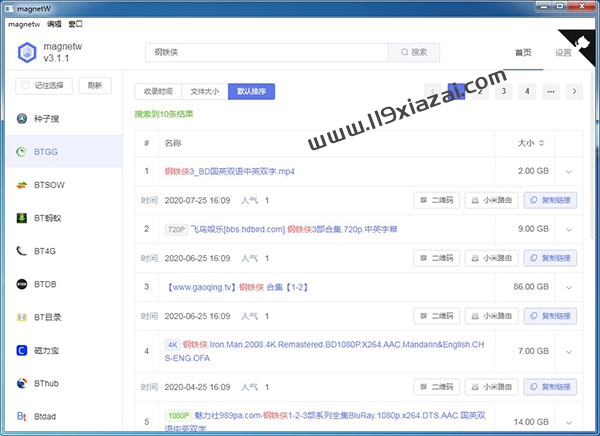Open the GitHub corner cat icon
Image resolution: width=600 pixels, height=436 pixels.
(583, 42)
